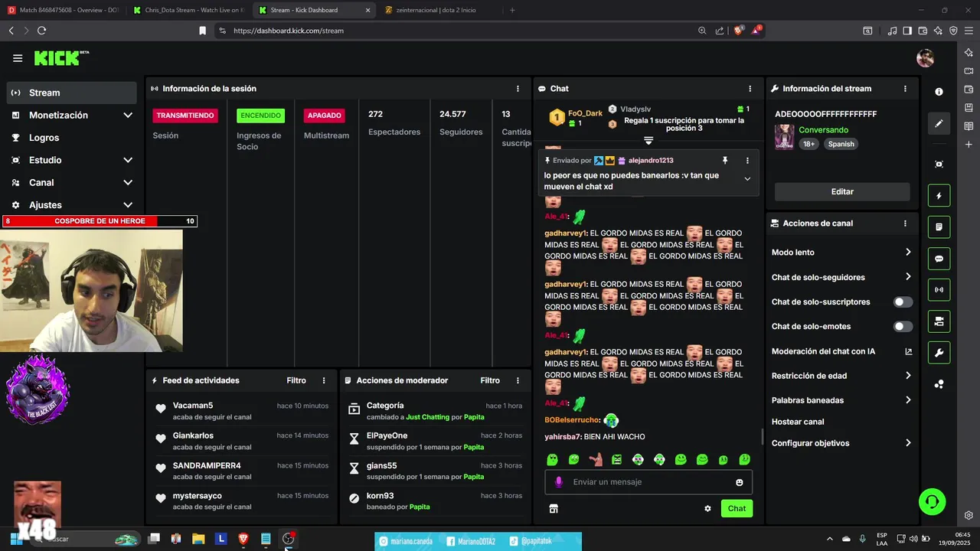Open the hamburger menu beside Kick logo
Viewport: 980px width, 551px height.
pyautogui.click(x=18, y=58)
